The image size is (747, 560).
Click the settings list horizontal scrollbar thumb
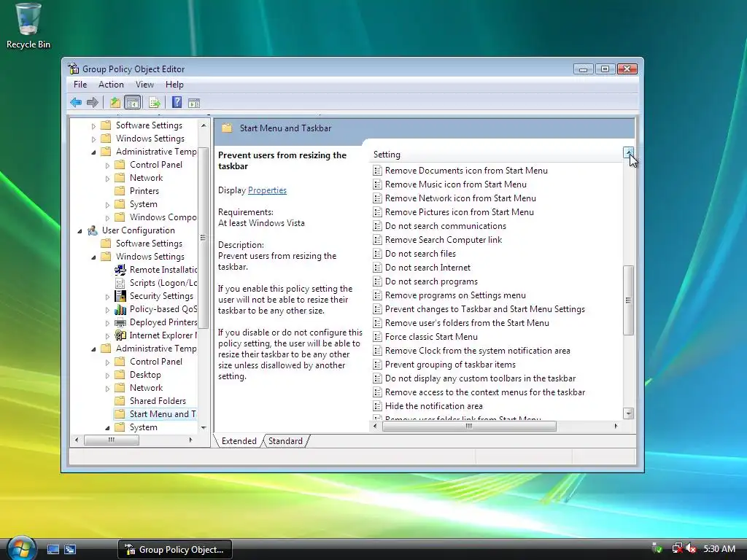coord(469,426)
